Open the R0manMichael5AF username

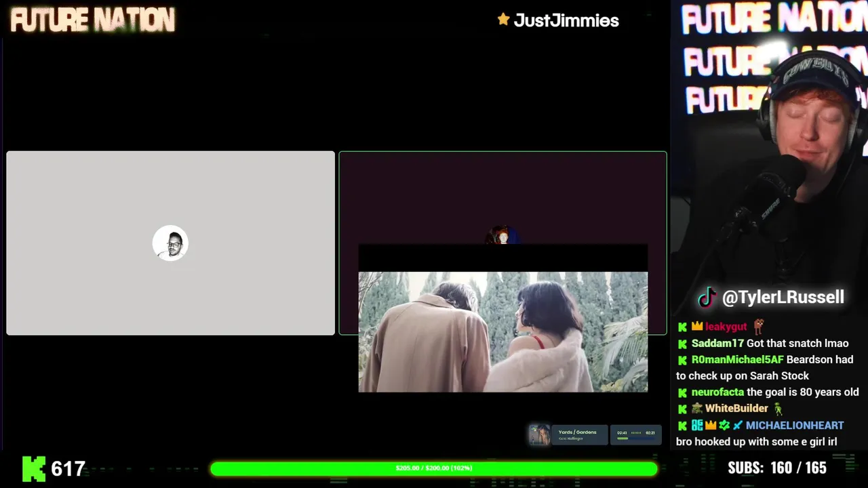[x=738, y=360]
